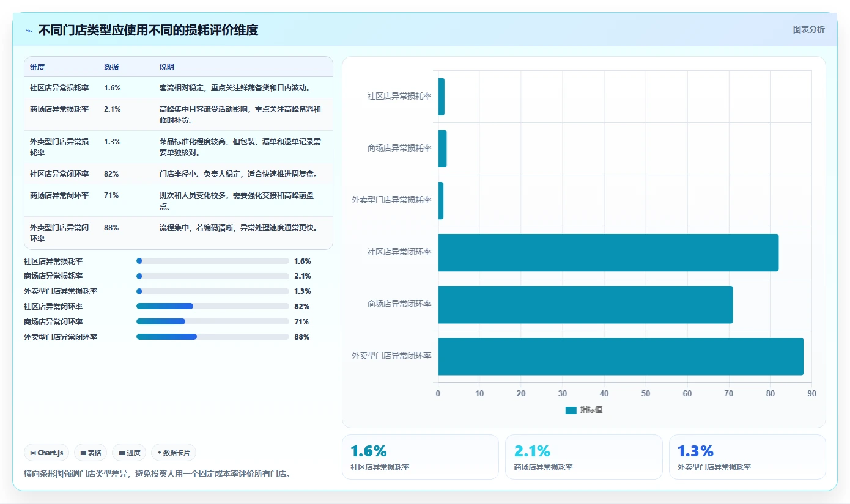
Task: Click the 71% label beside progress bar
Action: [301, 321]
